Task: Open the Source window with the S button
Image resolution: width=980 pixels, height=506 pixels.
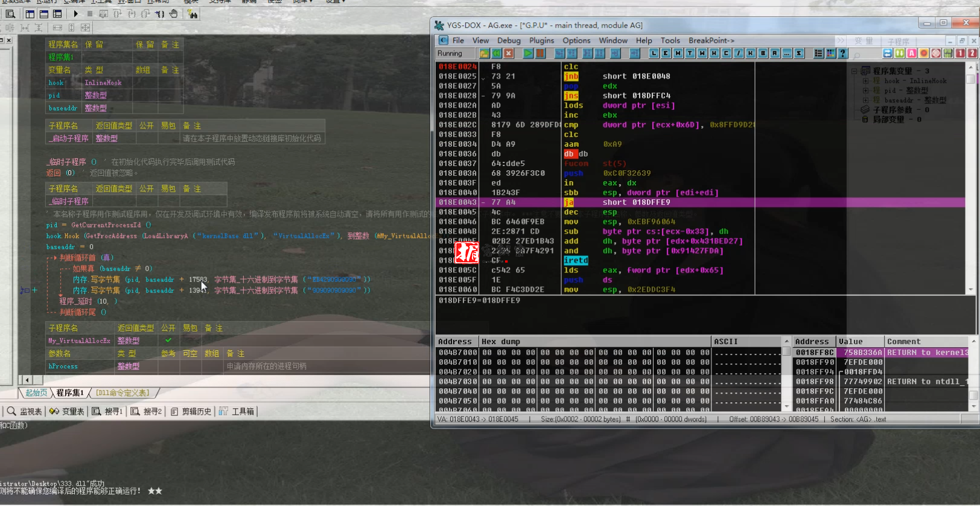Action: pyautogui.click(x=799, y=53)
